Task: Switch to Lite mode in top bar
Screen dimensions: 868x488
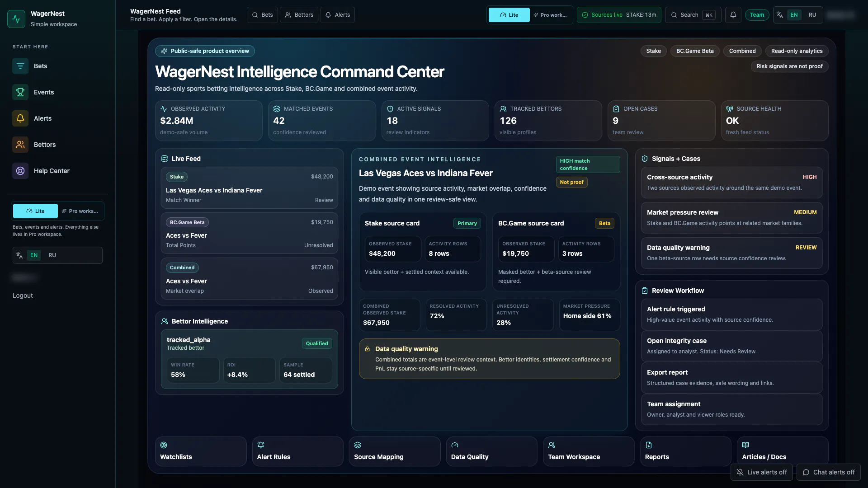Action: [x=509, y=15]
